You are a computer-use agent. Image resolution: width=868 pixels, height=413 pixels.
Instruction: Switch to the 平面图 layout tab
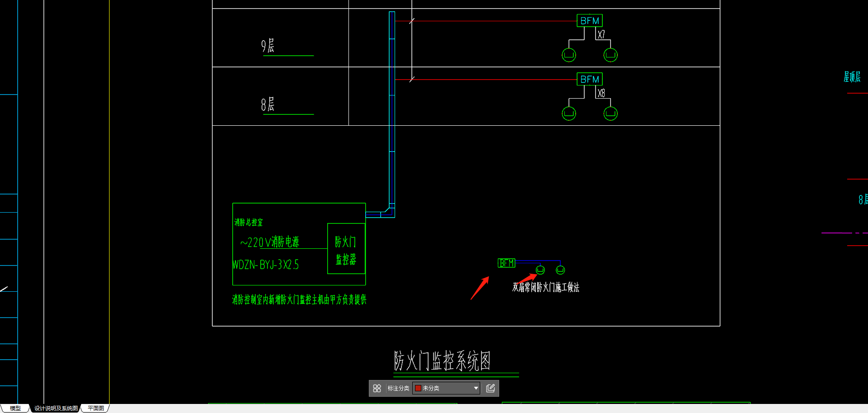(96, 408)
